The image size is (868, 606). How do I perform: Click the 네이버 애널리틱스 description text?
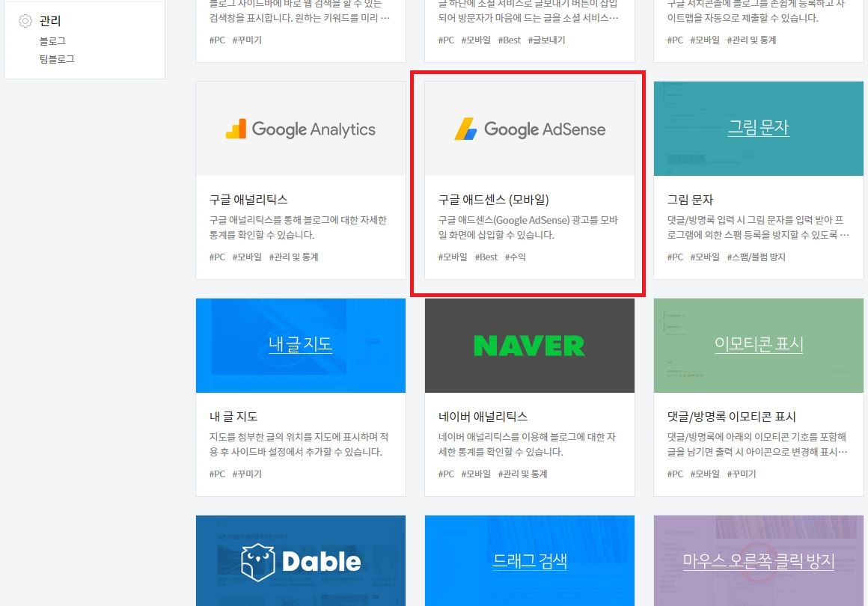click(527, 444)
